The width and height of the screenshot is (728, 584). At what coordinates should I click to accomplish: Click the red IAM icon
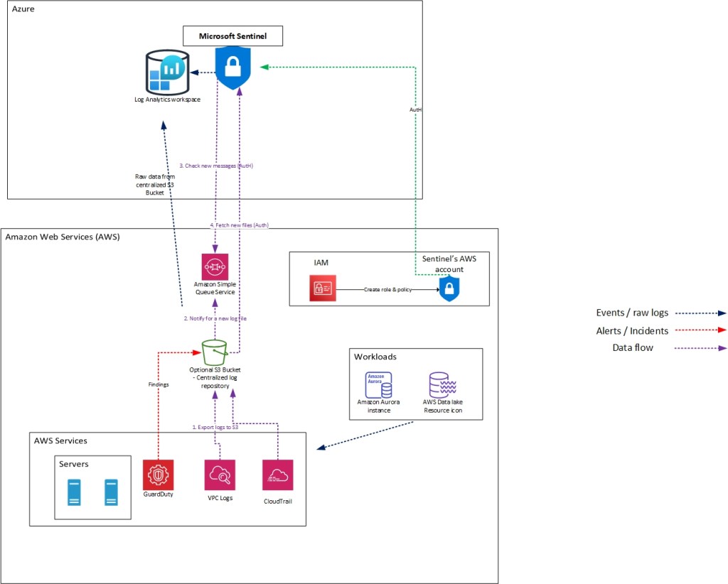[x=323, y=289]
